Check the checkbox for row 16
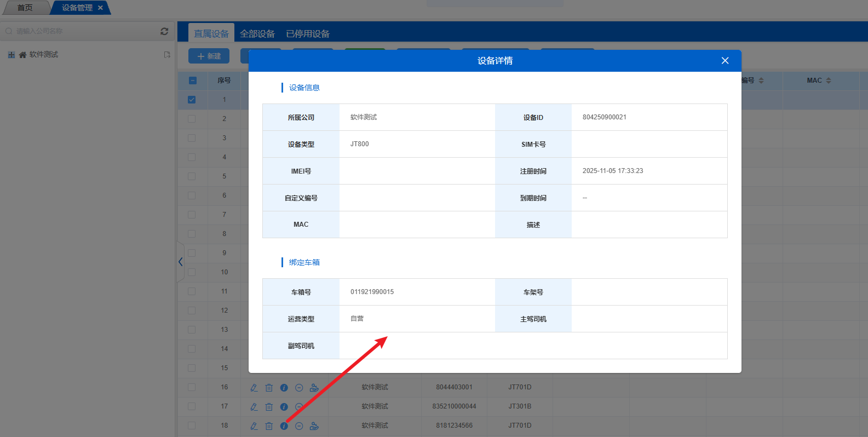The height and width of the screenshot is (437, 868). point(192,387)
